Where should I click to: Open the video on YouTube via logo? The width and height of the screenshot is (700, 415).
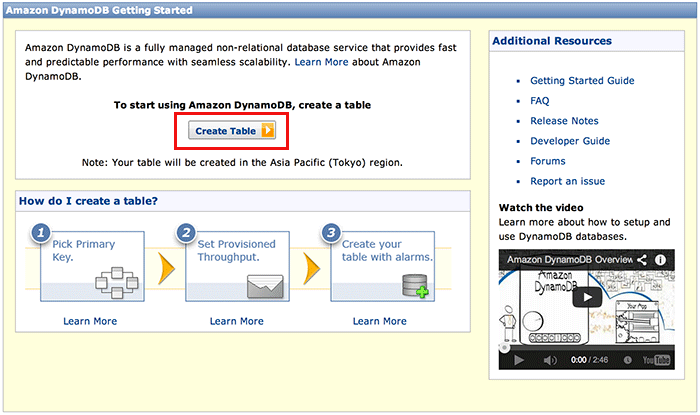[x=654, y=359]
